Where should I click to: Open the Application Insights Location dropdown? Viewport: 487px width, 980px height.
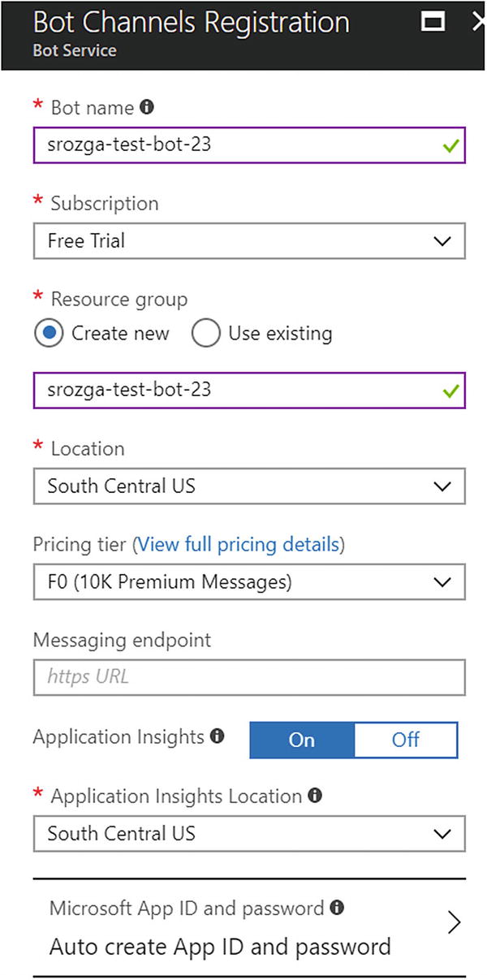coord(249,834)
